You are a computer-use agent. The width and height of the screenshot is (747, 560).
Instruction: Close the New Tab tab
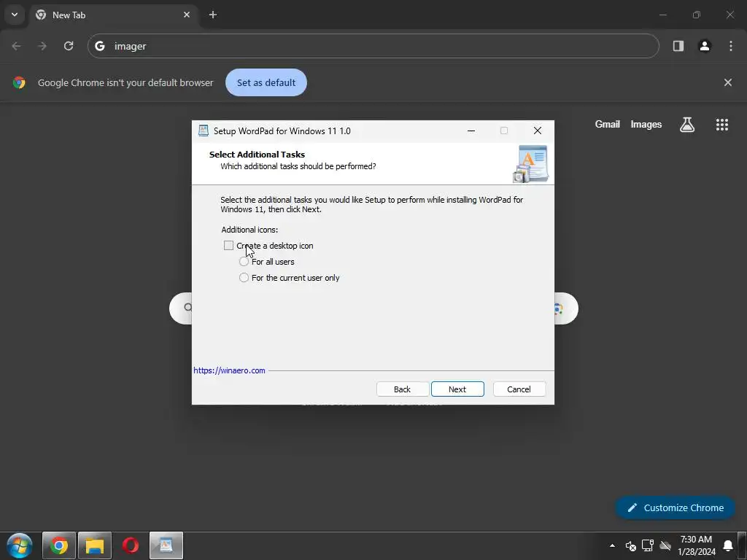[187, 15]
